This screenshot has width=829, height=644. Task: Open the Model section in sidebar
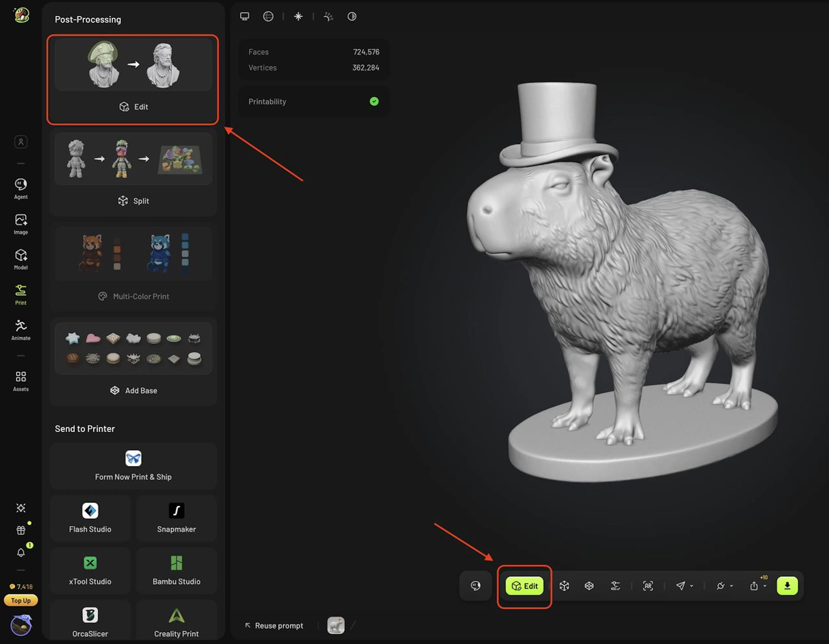point(21,259)
